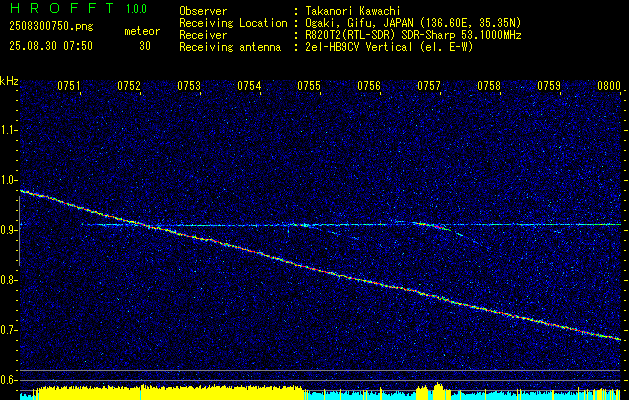Click the meteor label
Screen dimensions: 629x400
(142, 31)
